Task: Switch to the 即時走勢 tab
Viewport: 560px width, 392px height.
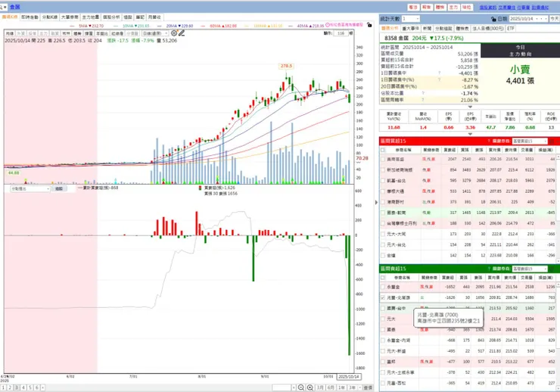Action: point(30,17)
